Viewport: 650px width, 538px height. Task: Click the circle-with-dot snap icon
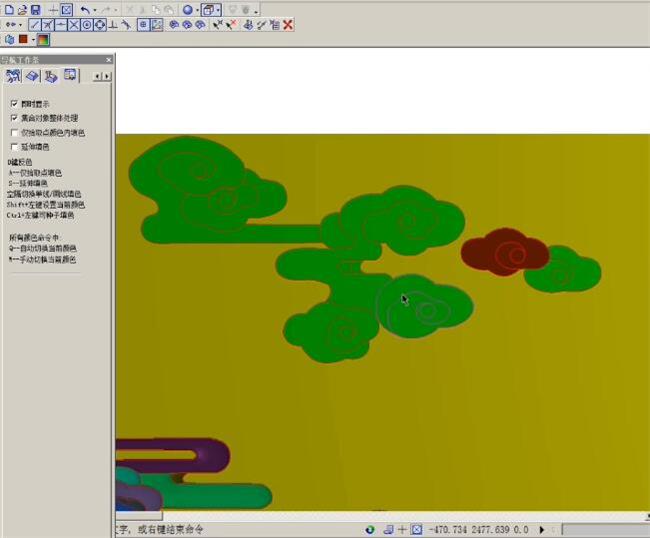pyautogui.click(x=86, y=24)
